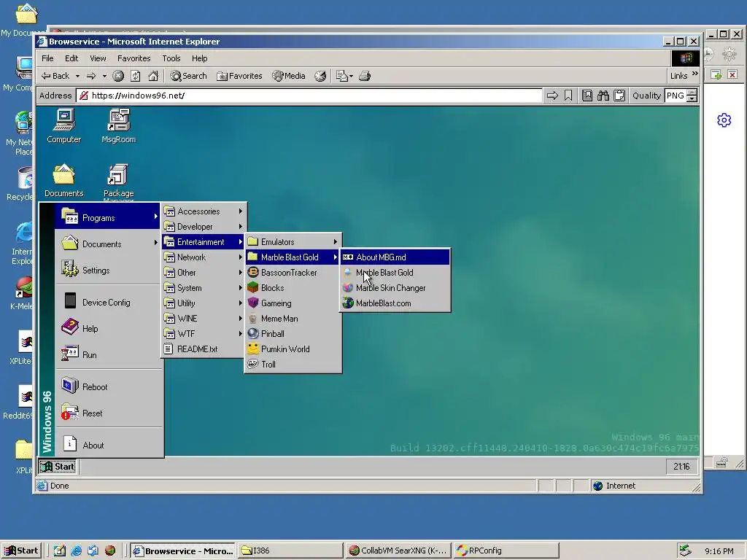Screen dimensions: 747x560
Task: Open the Computer desktop icon in Windows 96
Action: pyautogui.click(x=64, y=125)
